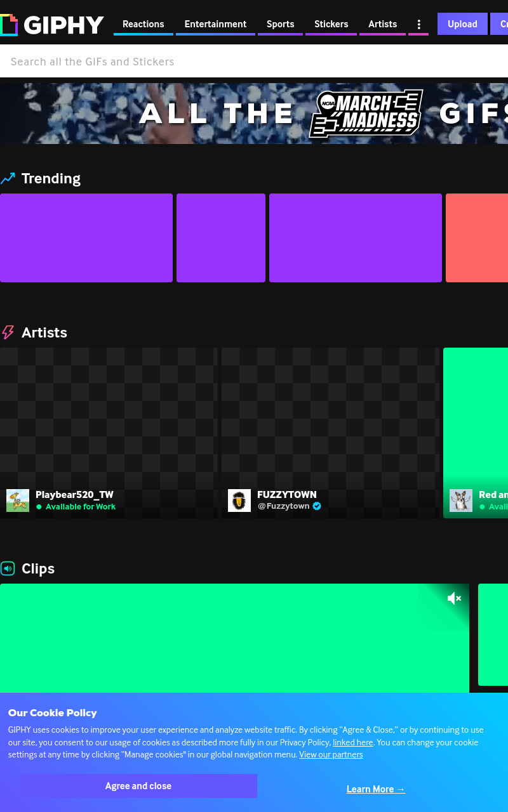Expand the three-dot more menu
The height and width of the screenshot is (812, 508).
point(418,24)
